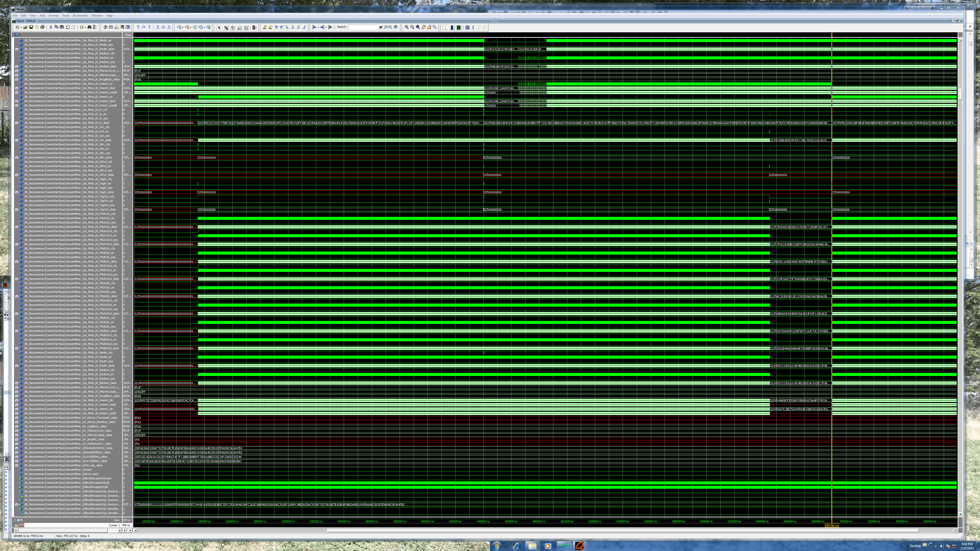Open Windows Explorer folder on taskbar
Viewport: 980px width, 551px height.
pyautogui.click(x=532, y=546)
